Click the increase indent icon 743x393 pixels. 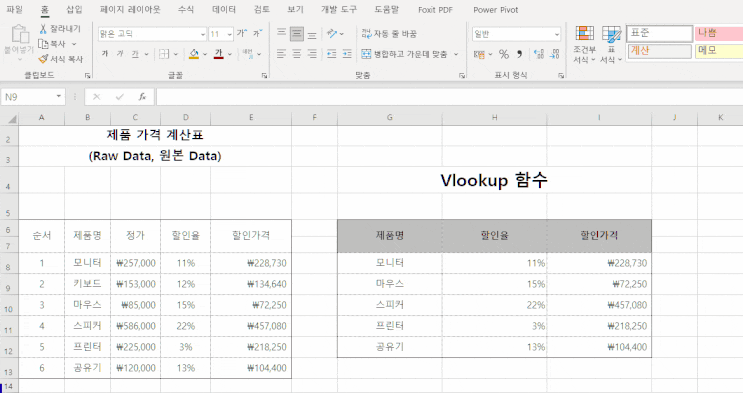click(x=347, y=54)
